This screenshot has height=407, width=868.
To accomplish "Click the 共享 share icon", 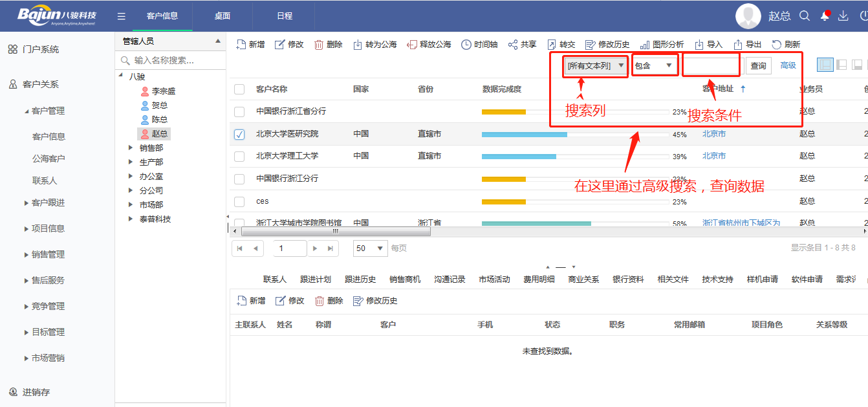I will click(513, 45).
